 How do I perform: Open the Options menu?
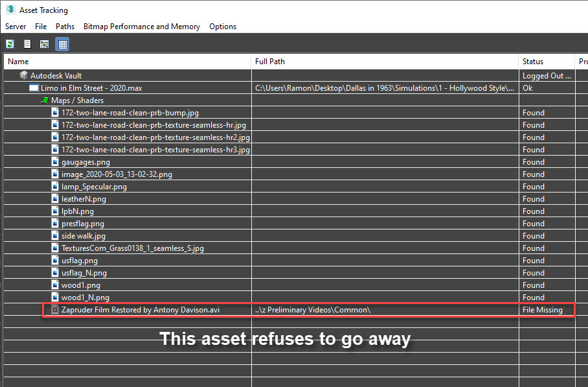tap(222, 27)
